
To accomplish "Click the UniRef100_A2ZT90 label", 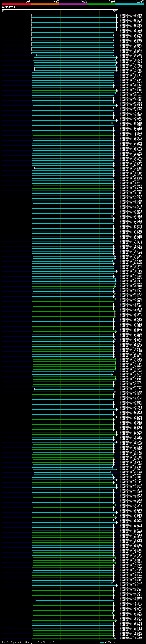I will pos(131,45).
